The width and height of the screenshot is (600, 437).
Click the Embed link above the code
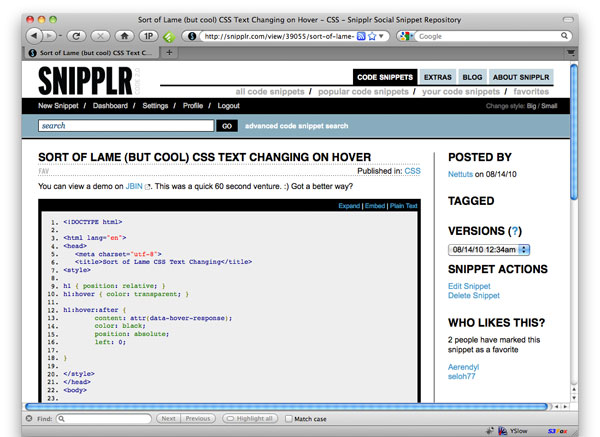375,206
